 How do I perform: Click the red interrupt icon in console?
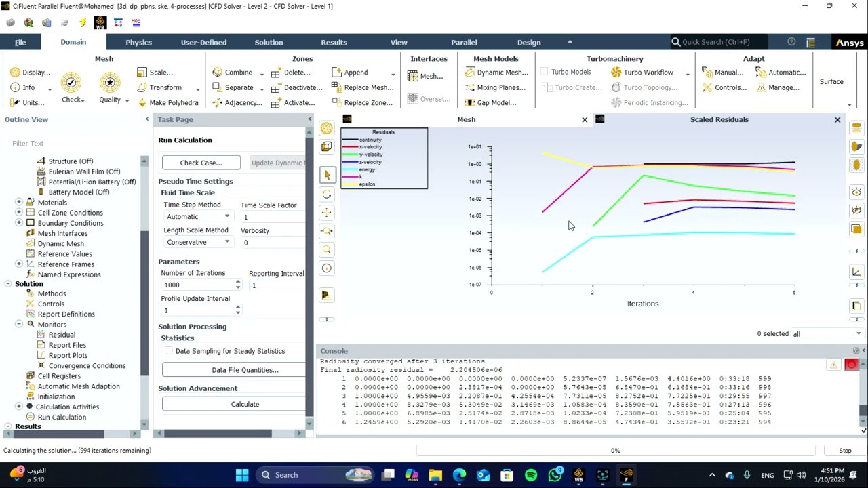[x=852, y=365]
